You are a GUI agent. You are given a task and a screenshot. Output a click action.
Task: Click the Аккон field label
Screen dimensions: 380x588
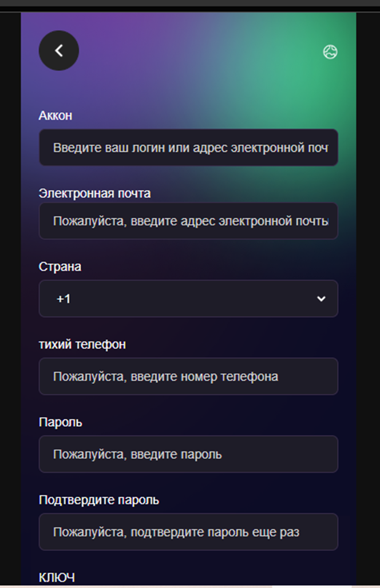[x=54, y=116]
